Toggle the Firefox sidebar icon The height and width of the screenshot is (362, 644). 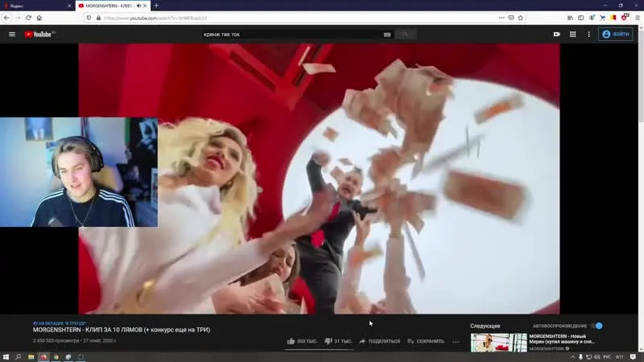pos(580,18)
